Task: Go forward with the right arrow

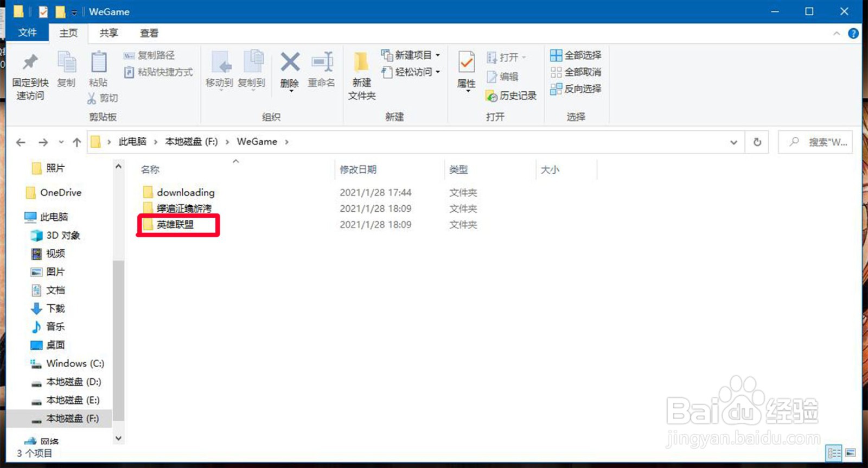Action: click(43, 142)
